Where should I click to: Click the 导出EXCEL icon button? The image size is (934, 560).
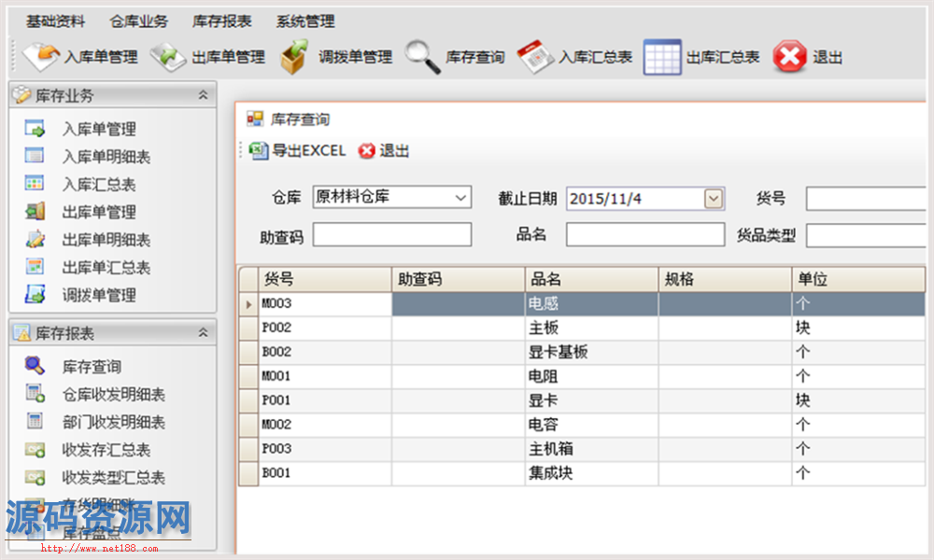260,150
